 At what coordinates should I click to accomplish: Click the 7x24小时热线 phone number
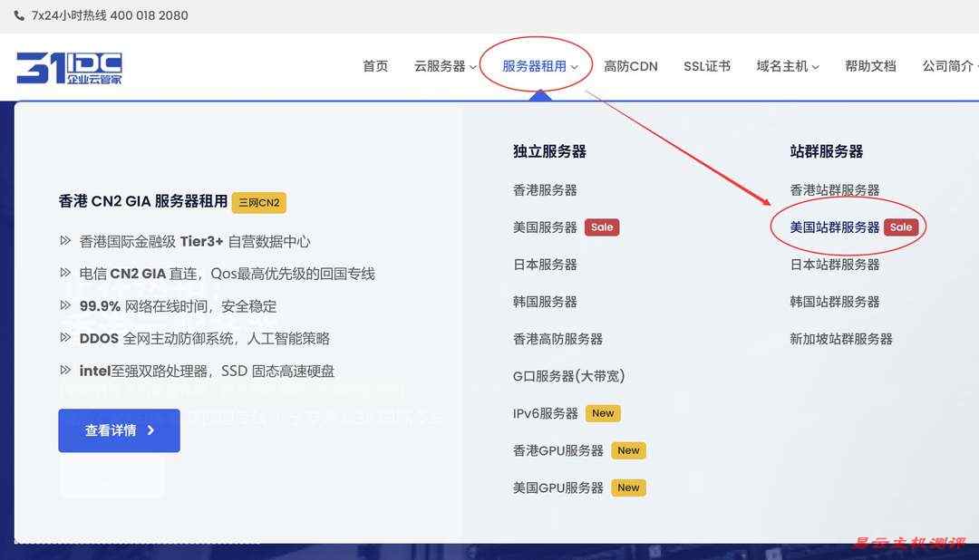pyautogui.click(x=109, y=15)
